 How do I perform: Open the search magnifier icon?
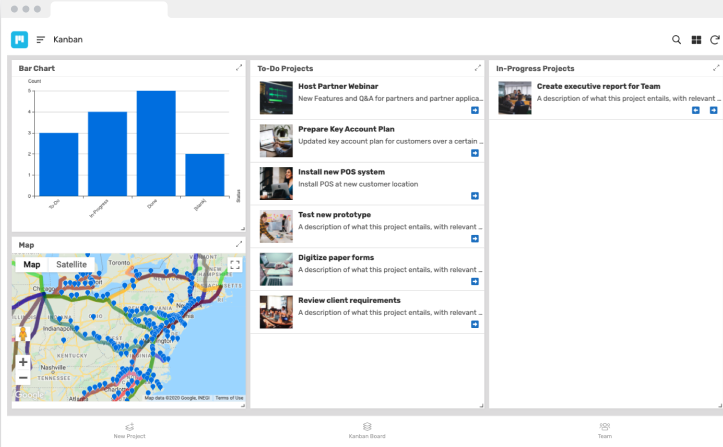[x=676, y=40]
